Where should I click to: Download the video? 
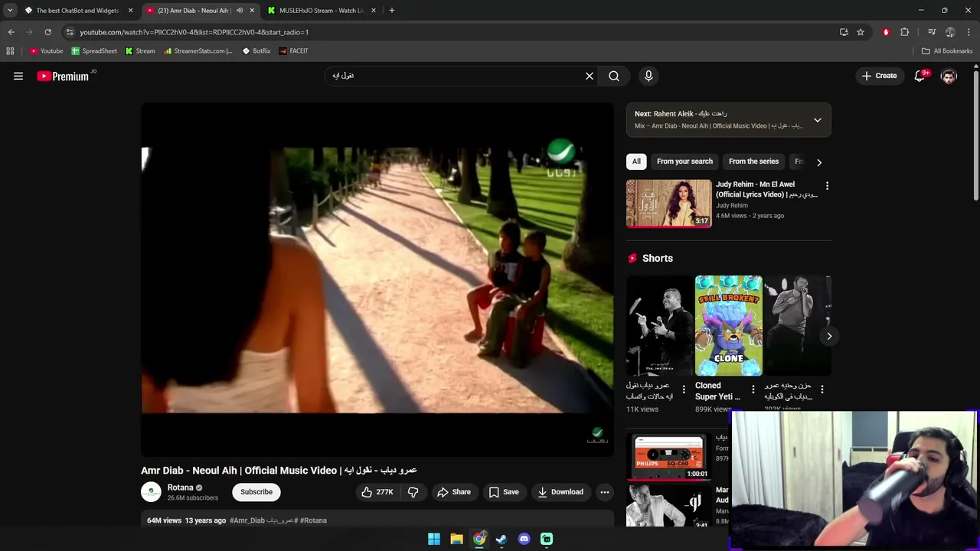click(x=560, y=492)
